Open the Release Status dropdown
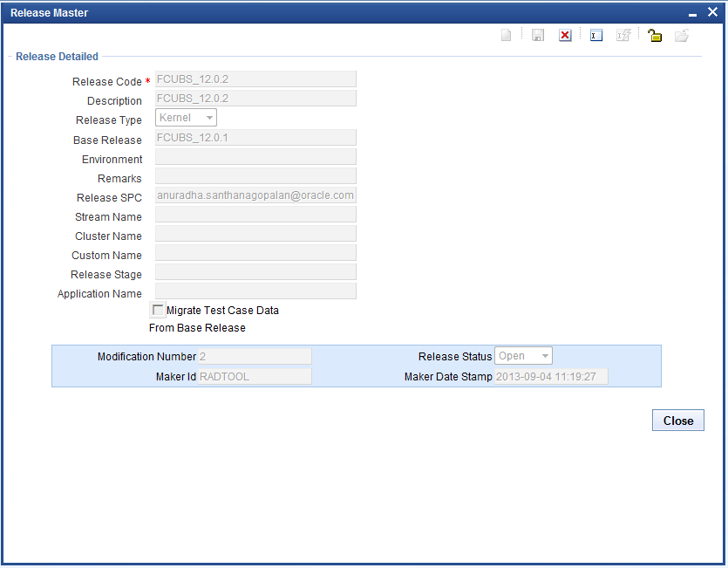The height and width of the screenshot is (568, 728). [x=523, y=356]
